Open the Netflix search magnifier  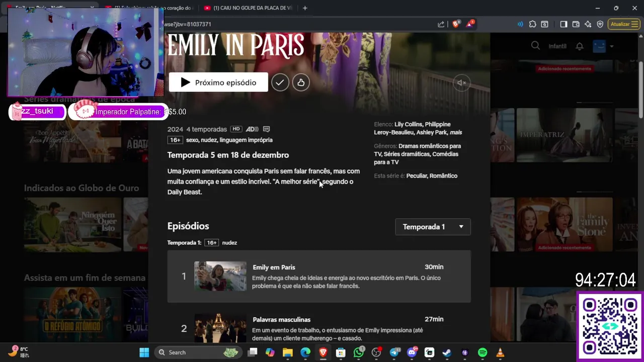535,46
